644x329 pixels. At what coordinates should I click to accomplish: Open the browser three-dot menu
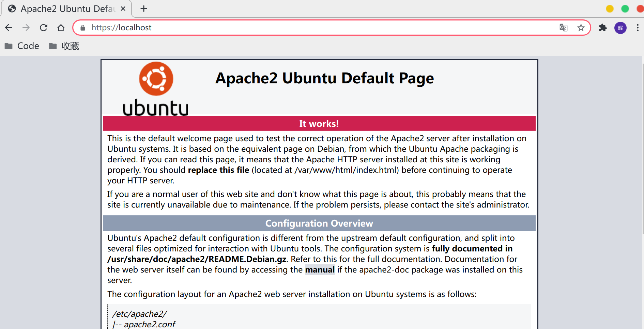pyautogui.click(x=638, y=28)
